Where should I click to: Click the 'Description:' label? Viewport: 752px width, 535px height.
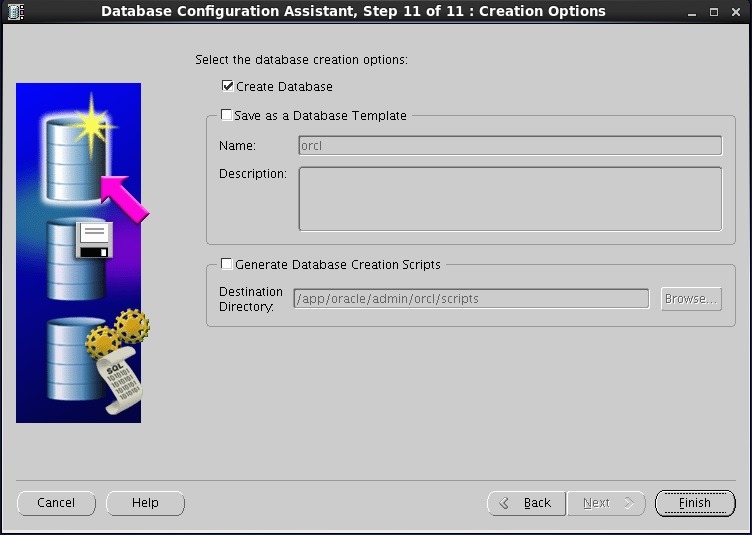click(253, 174)
